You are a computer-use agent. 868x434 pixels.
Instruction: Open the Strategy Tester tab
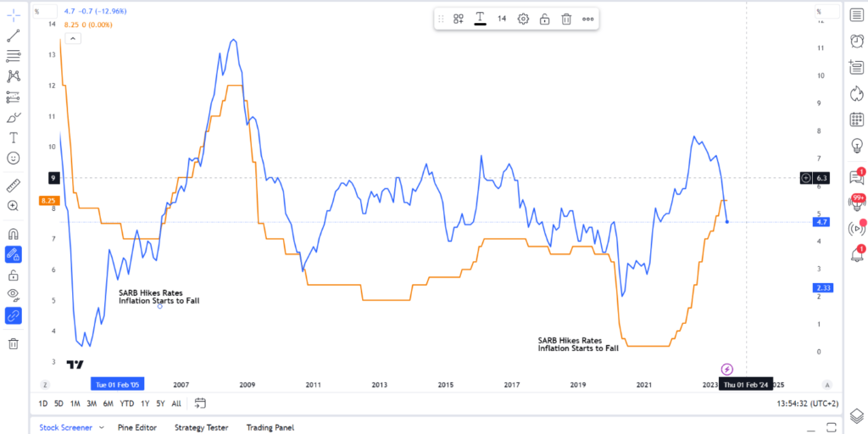click(201, 428)
